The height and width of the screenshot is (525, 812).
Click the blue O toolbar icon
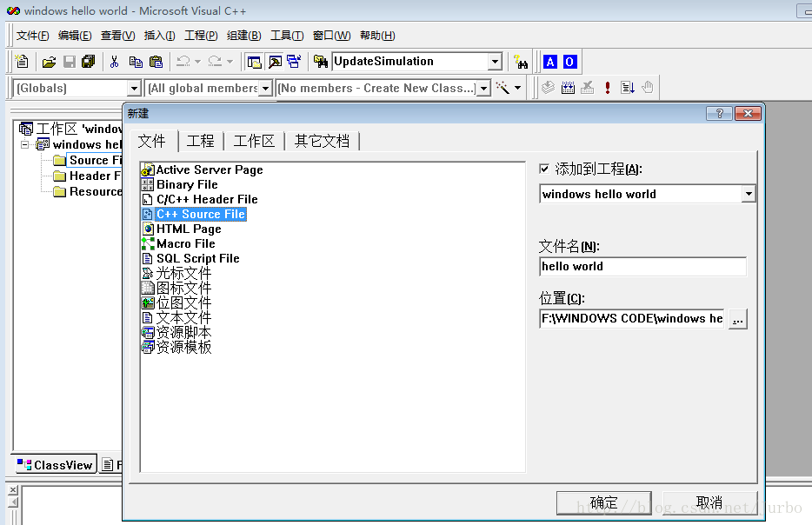click(x=569, y=62)
